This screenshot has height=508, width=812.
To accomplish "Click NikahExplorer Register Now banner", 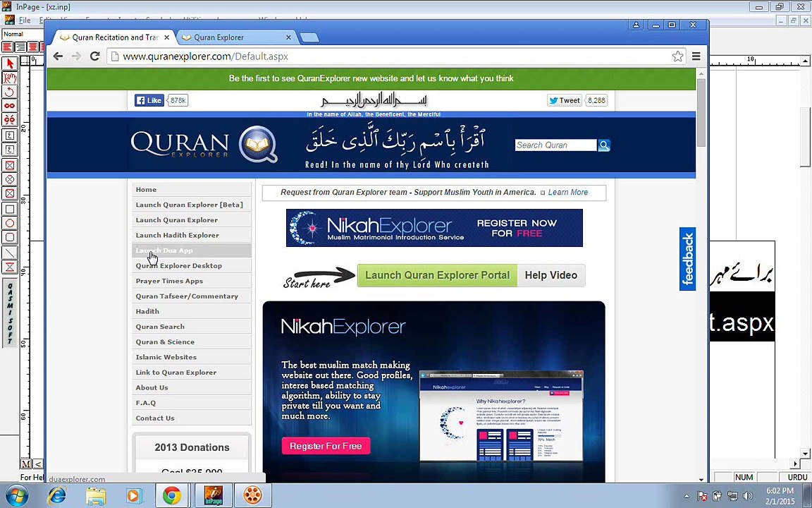I will click(434, 228).
